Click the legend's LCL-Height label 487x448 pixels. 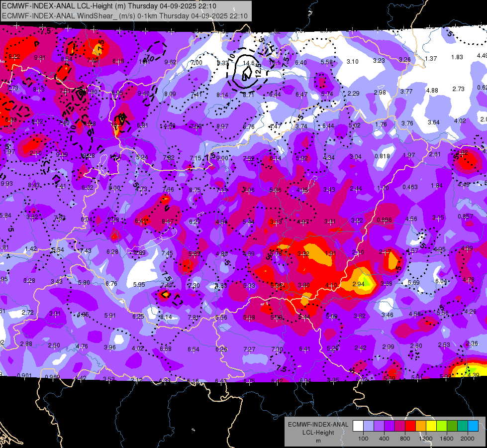(318, 433)
